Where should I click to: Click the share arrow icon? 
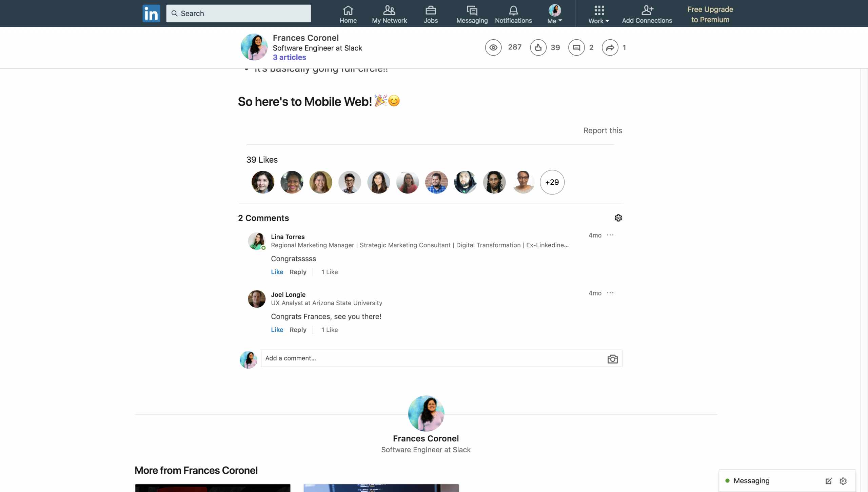coord(610,47)
